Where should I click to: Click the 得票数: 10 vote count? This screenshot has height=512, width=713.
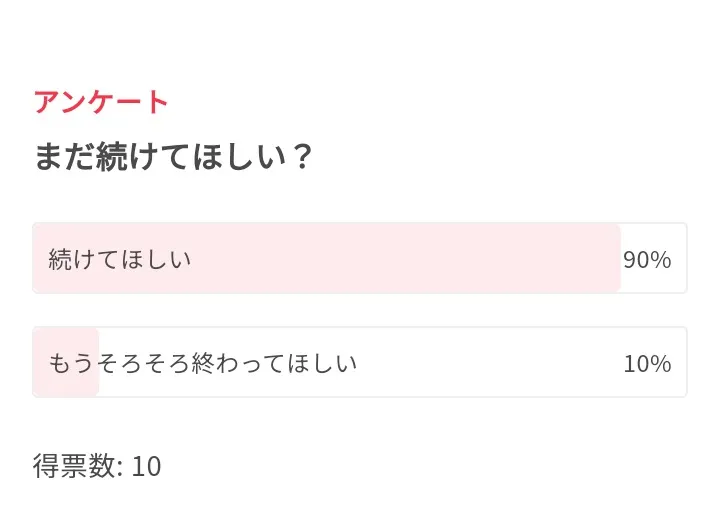tap(97, 466)
